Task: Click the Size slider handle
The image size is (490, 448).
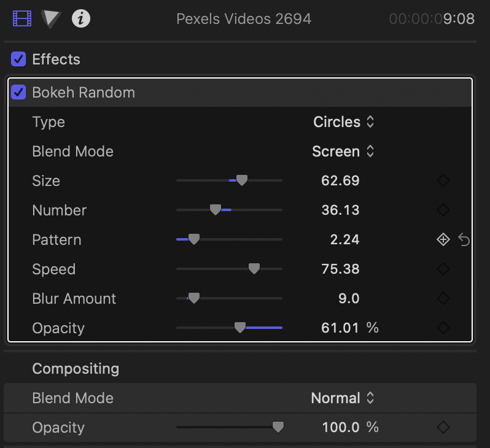Action: pos(241,180)
